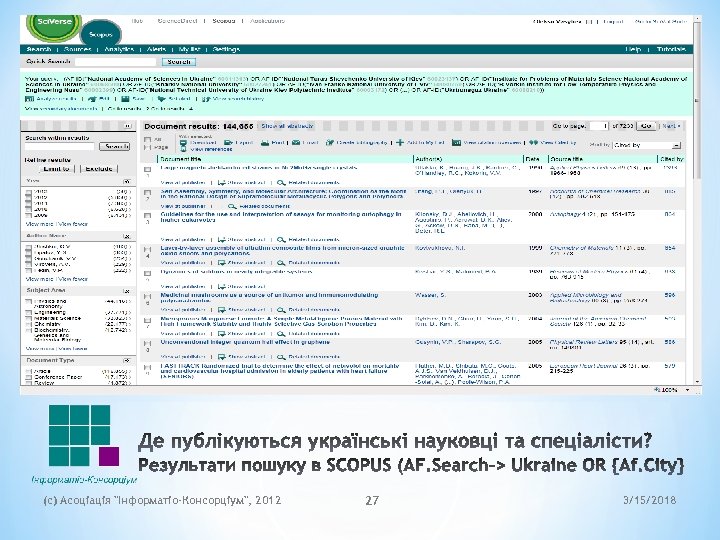
Task: Open the Settings menu tab
Action: [x=226, y=49]
